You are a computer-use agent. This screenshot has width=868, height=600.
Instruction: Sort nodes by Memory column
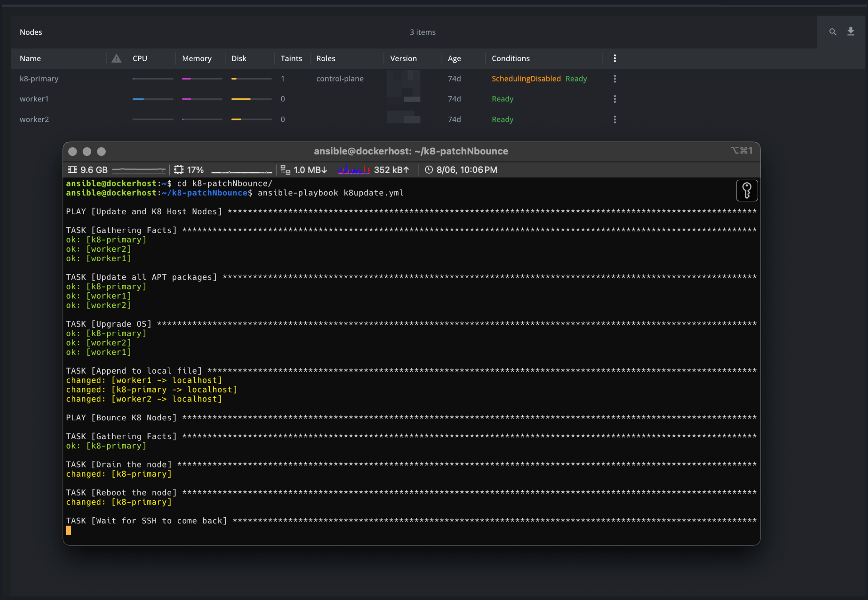(x=197, y=58)
